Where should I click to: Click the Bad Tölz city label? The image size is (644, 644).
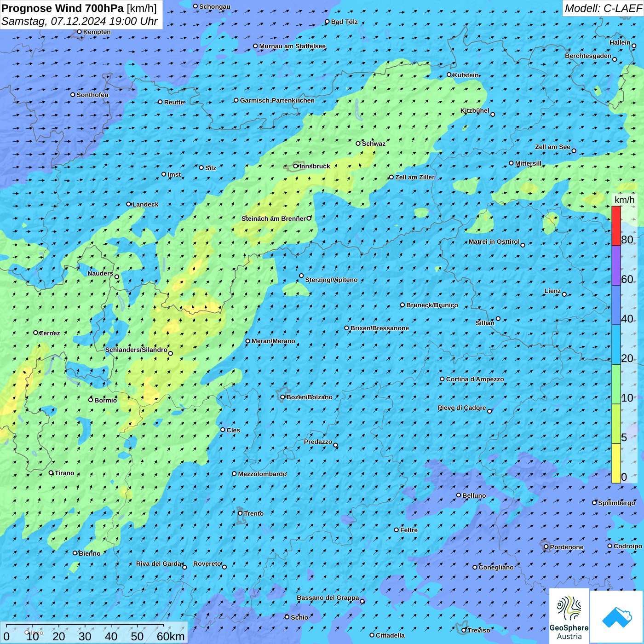click(x=344, y=22)
